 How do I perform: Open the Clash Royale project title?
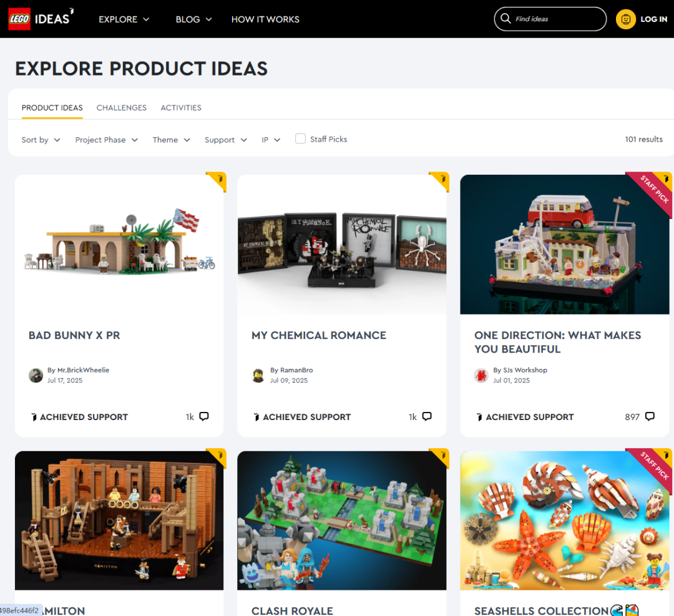point(292,611)
